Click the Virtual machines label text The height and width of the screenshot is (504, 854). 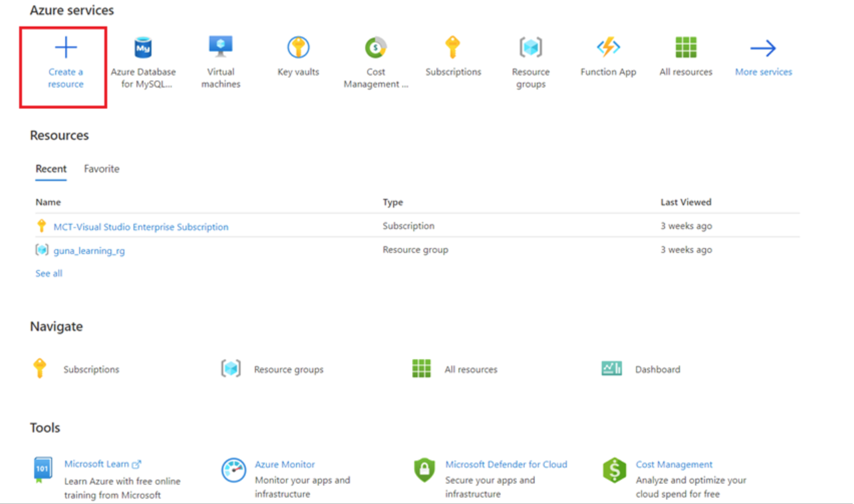click(221, 78)
